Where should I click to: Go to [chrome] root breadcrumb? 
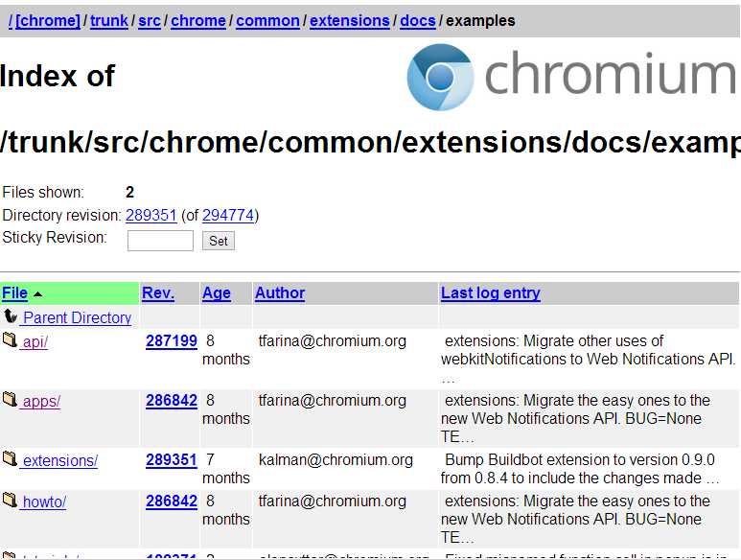(48, 21)
